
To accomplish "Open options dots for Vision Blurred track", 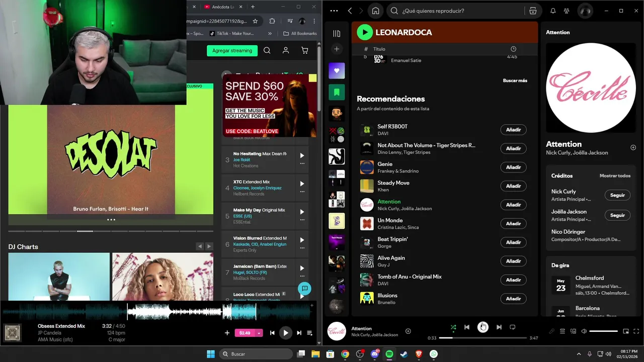I will tap(302, 248).
